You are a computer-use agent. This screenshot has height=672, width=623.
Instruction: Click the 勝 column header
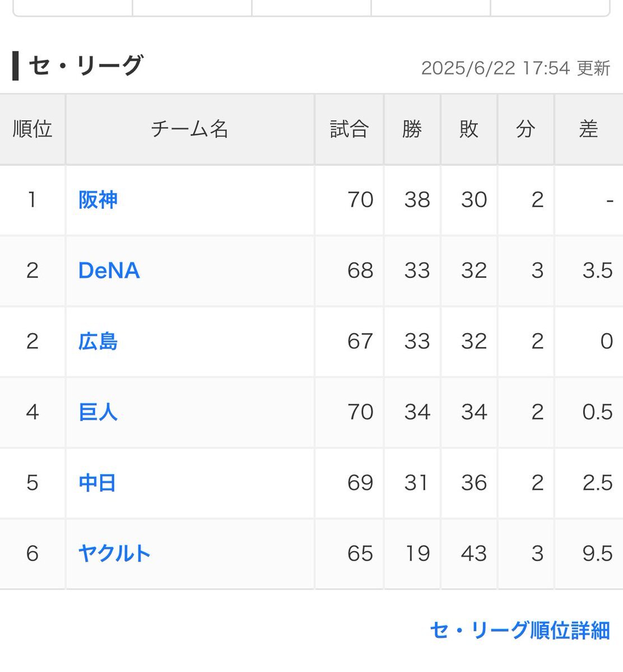tap(412, 129)
